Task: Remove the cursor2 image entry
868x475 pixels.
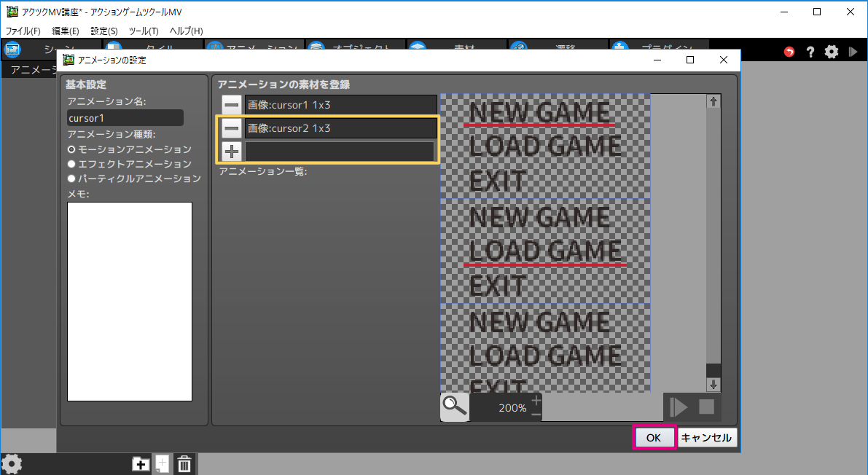Action: 232,128
